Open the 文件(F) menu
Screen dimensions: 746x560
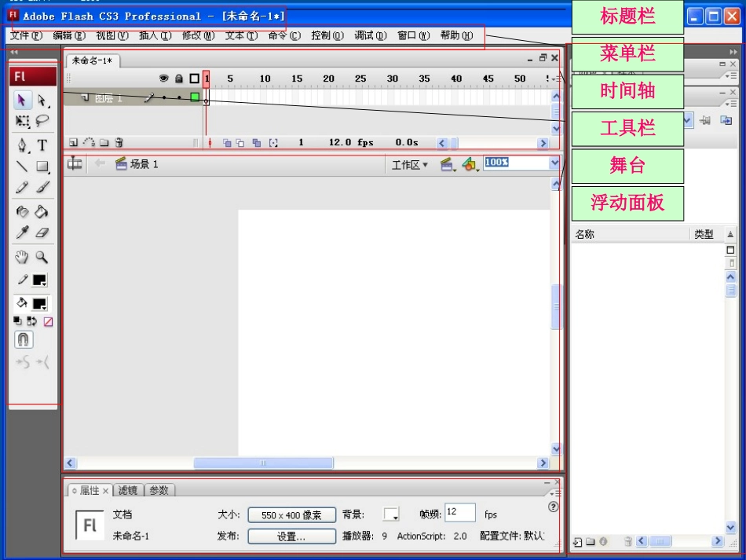tap(26, 35)
